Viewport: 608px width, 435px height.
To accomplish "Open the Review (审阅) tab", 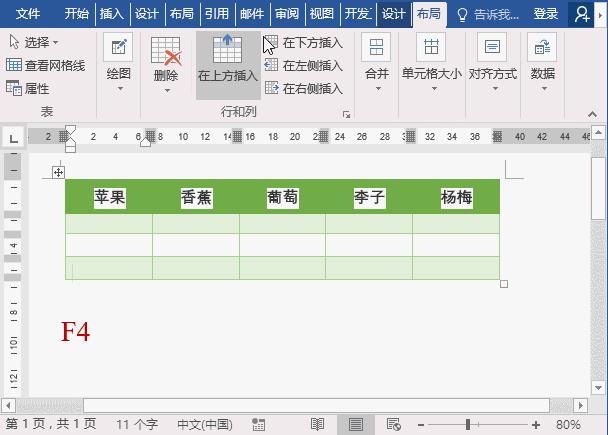I will click(x=287, y=14).
